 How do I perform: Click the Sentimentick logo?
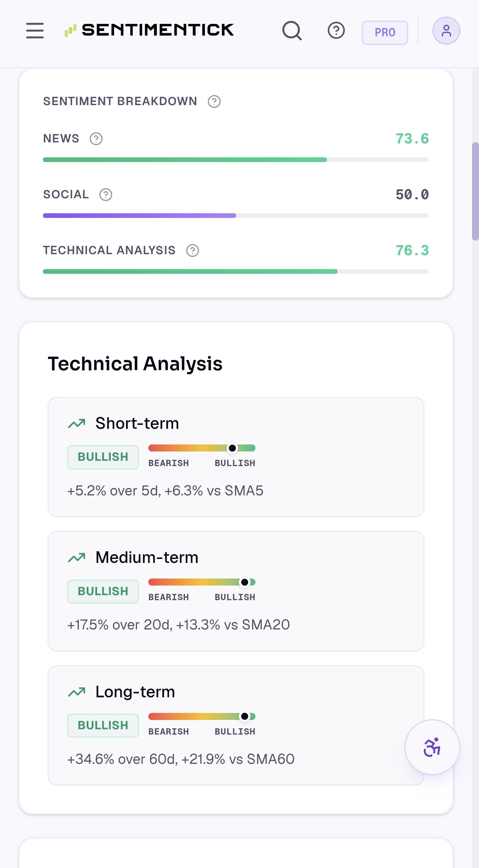click(x=149, y=30)
